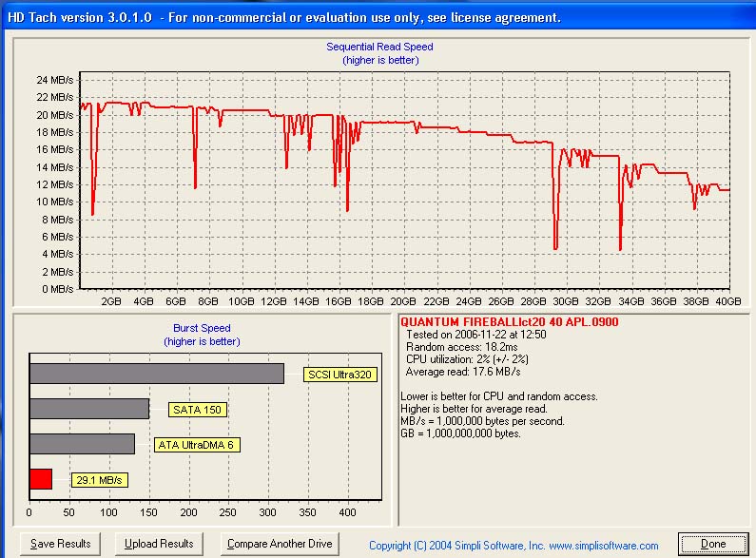
Task: Click the 'Lower is better for CPU' note
Action: click(499, 396)
